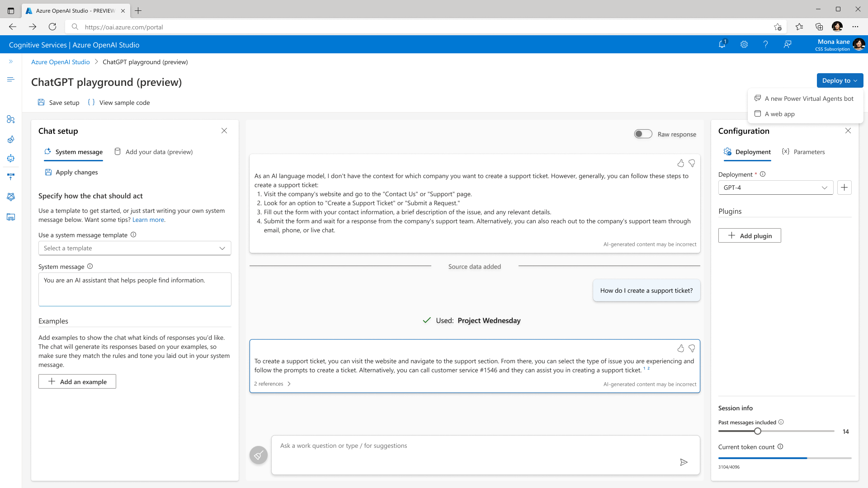Click the notifications bell icon
The height and width of the screenshot is (488, 868).
[722, 44]
